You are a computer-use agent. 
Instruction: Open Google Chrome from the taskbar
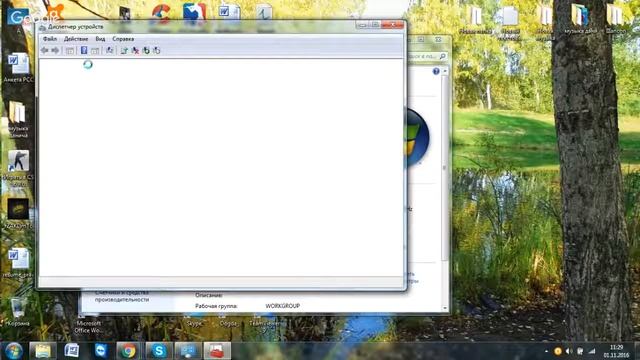click(x=129, y=351)
